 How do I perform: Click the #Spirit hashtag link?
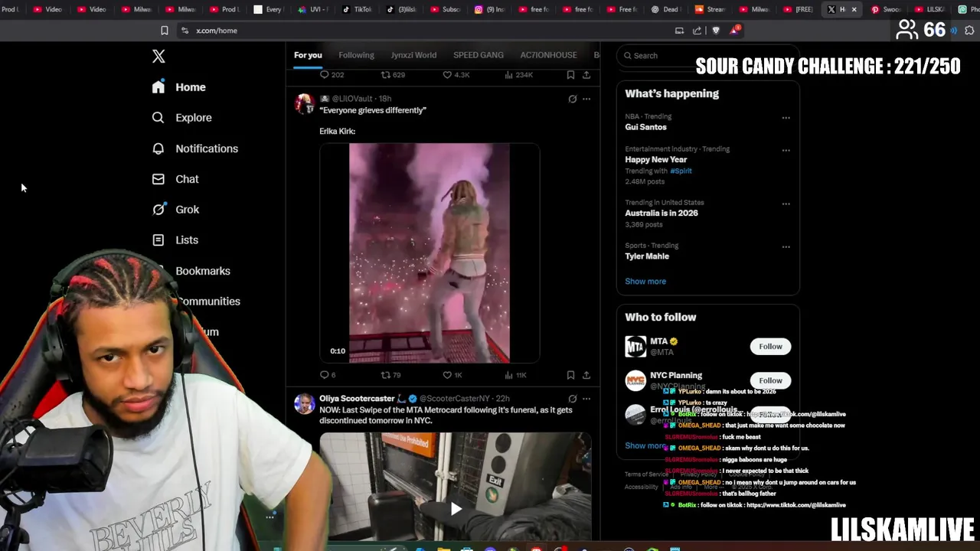681,171
